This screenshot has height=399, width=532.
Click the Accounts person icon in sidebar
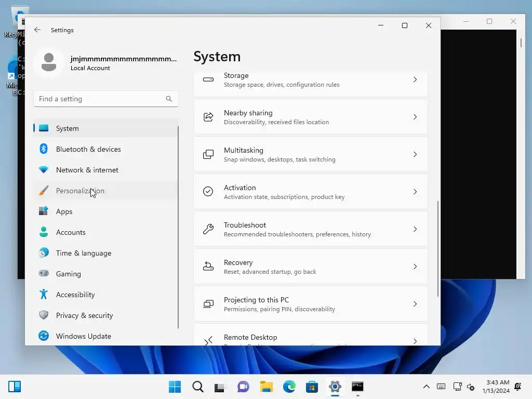(x=44, y=232)
